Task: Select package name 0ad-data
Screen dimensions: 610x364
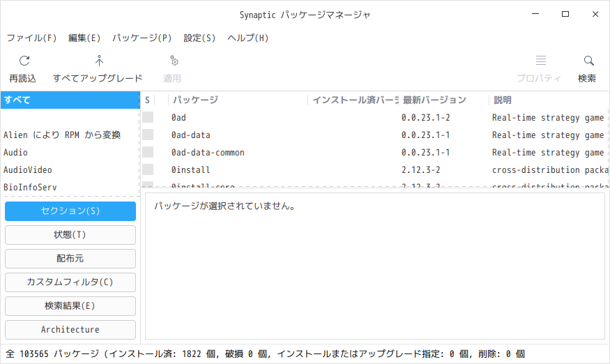Action: coord(190,135)
